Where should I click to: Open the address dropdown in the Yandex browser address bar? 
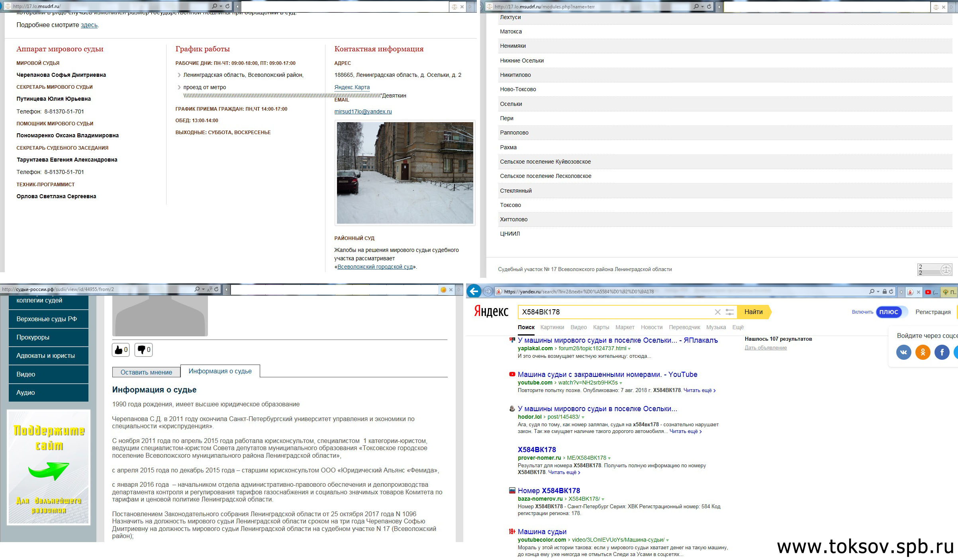(x=878, y=292)
